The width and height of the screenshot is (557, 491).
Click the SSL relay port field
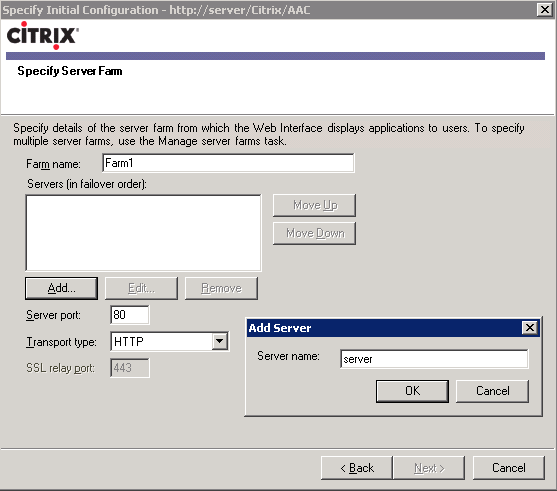point(130,368)
